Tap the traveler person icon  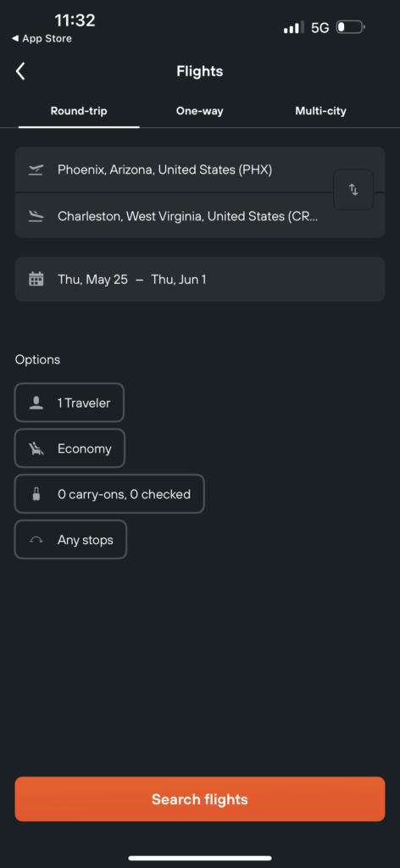(x=36, y=403)
